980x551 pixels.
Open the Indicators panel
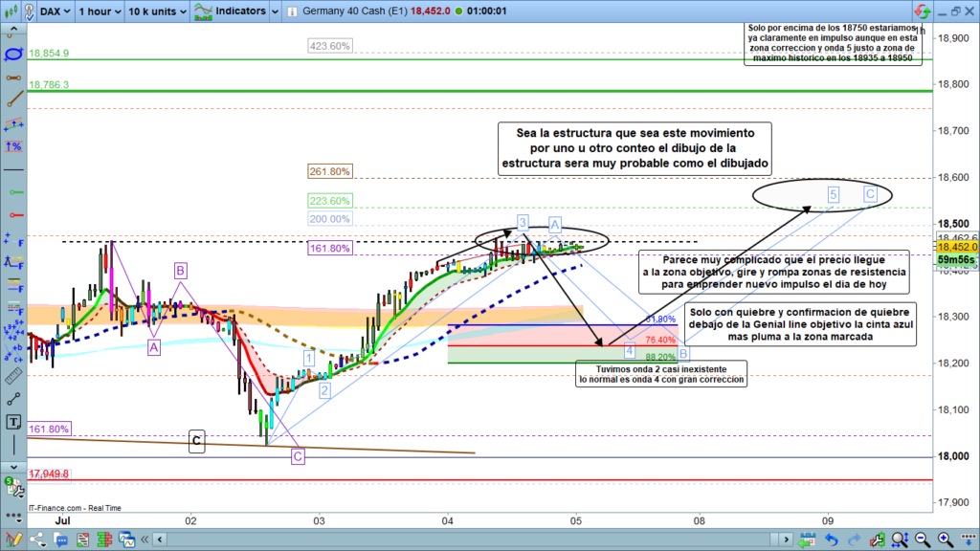[230, 11]
